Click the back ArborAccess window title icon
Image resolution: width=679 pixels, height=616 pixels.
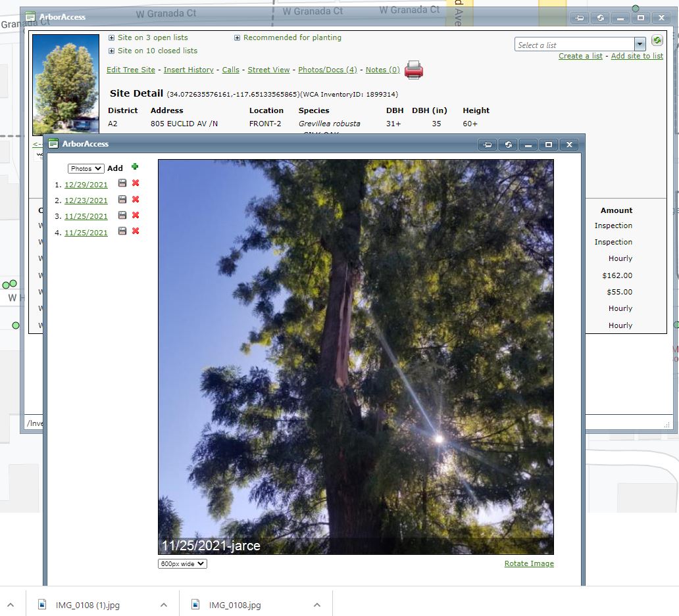pyautogui.click(x=30, y=17)
